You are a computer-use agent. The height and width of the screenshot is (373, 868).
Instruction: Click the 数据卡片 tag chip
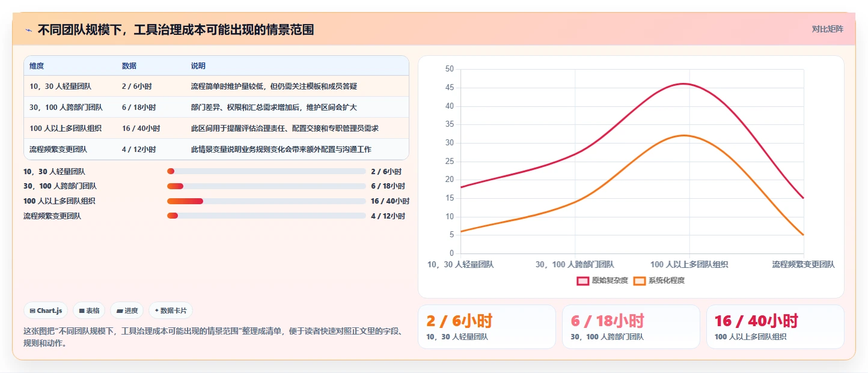tap(171, 311)
